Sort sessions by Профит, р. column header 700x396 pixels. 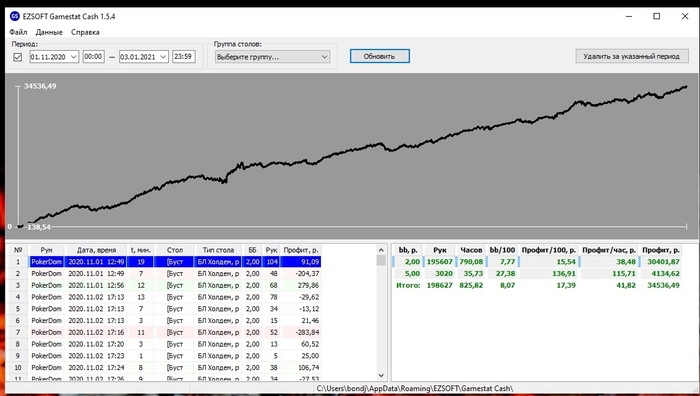[301, 250]
